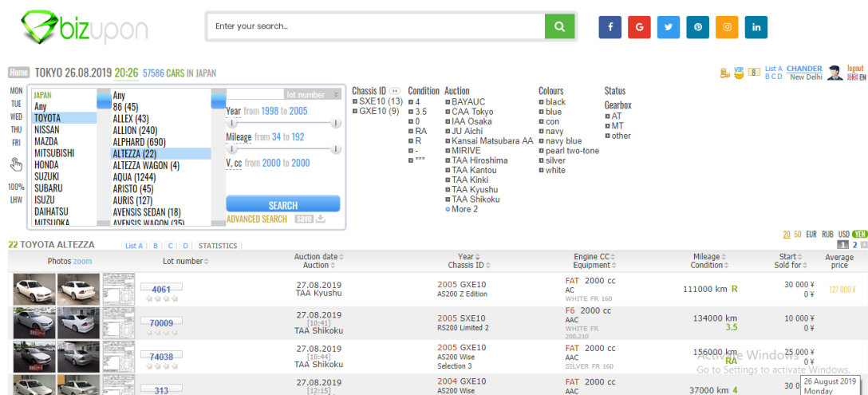Sort by Auction date arrows
Image resolution: width=868 pixels, height=395 pixels.
click(x=341, y=257)
